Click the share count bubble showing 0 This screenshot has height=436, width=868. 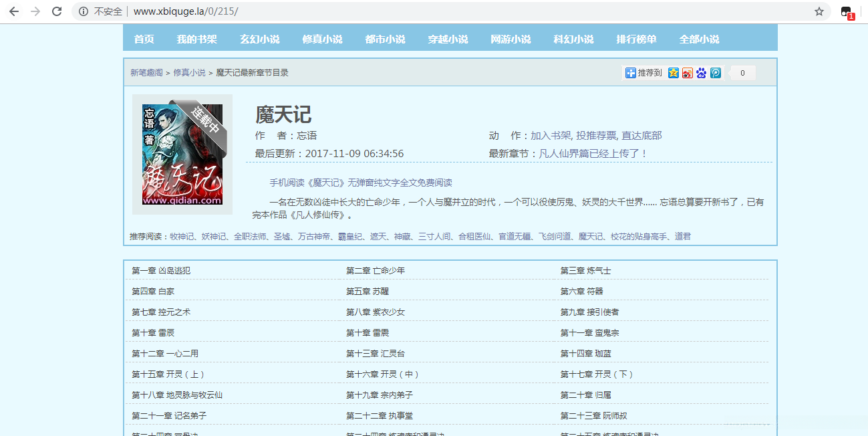point(741,73)
